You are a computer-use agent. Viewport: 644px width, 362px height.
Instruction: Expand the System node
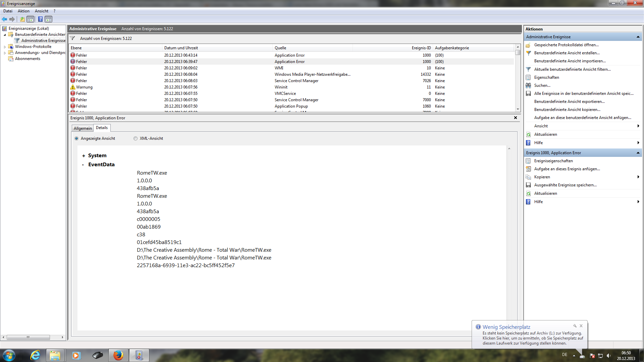tap(84, 156)
